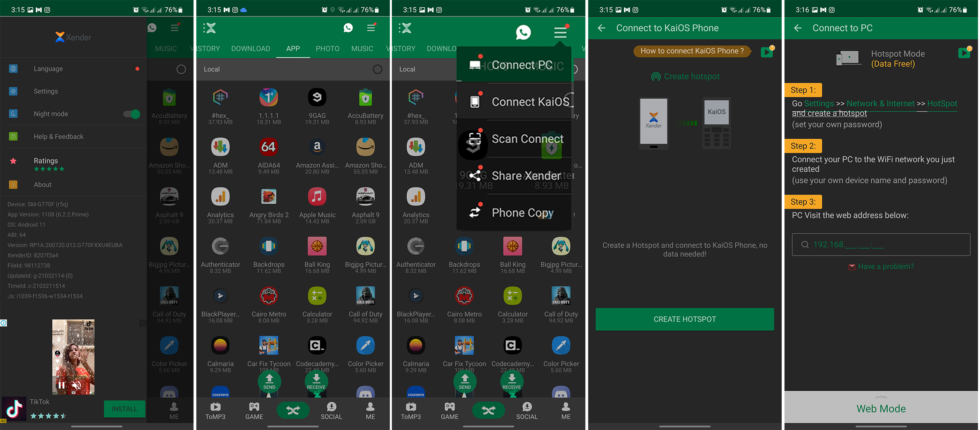Open Language in the Xender side drawer

click(x=73, y=69)
